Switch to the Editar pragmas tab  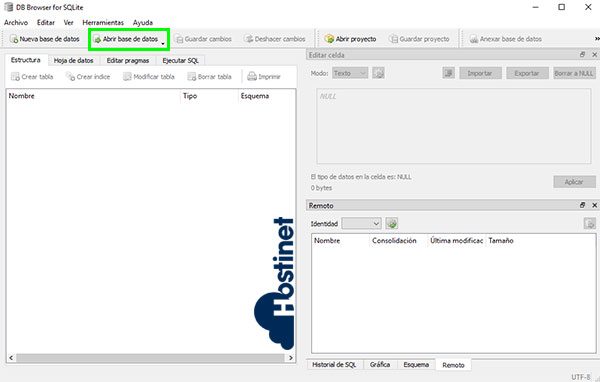pyautogui.click(x=128, y=60)
